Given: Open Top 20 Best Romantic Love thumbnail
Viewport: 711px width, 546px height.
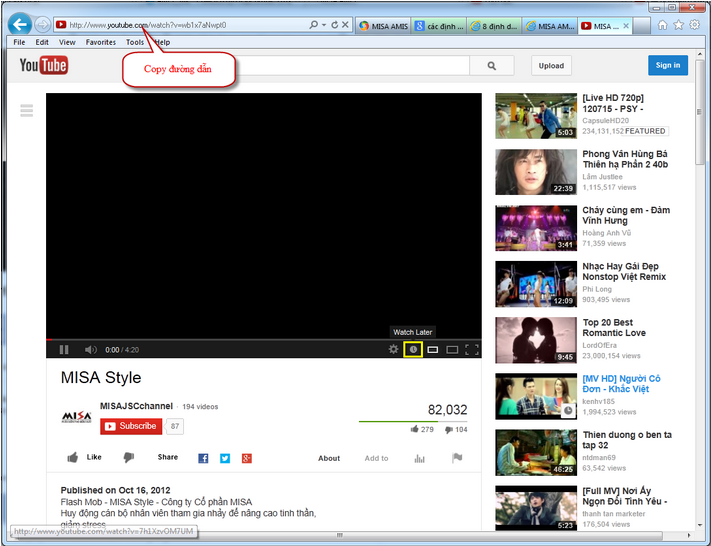Looking at the screenshot, I should point(536,340).
